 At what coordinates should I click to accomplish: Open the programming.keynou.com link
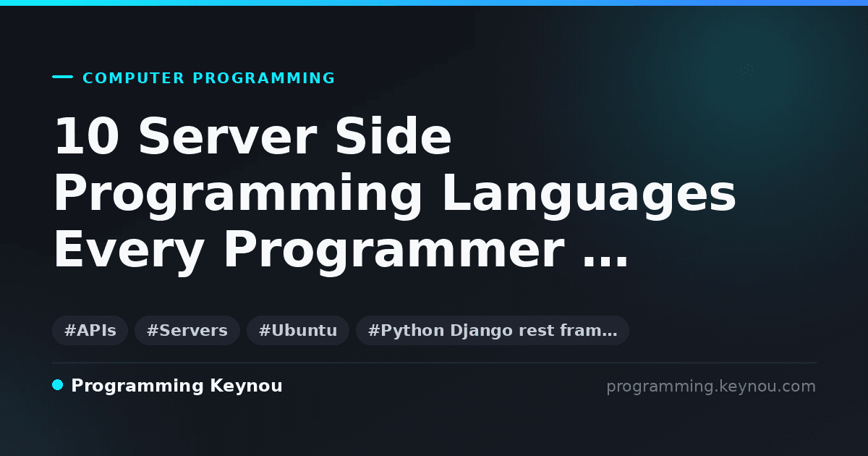coord(711,387)
